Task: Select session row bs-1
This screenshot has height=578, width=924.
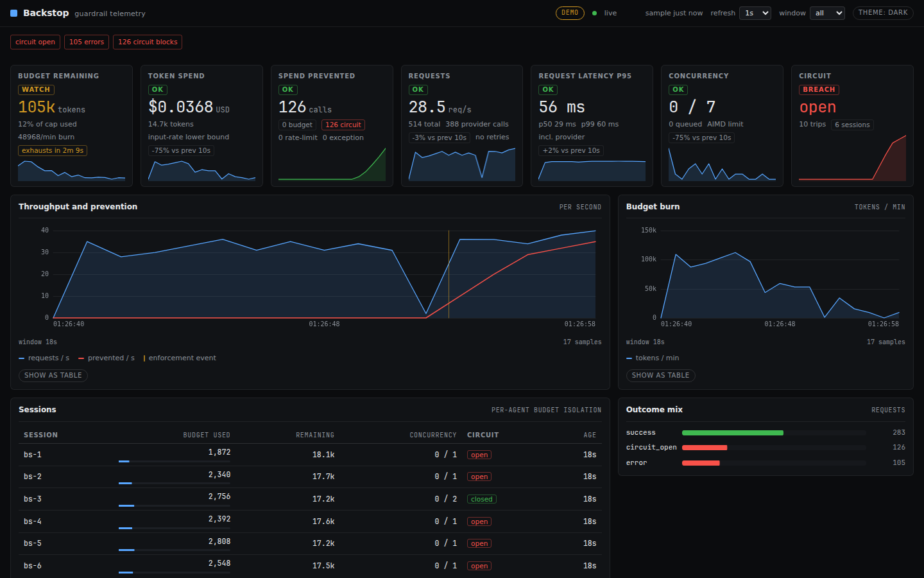Action: coord(310,455)
